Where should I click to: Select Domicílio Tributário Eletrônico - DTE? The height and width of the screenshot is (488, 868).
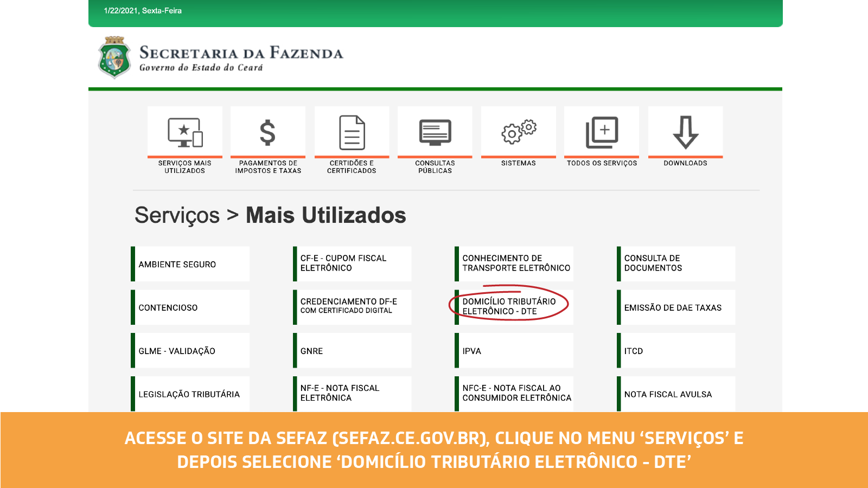pos(514,307)
